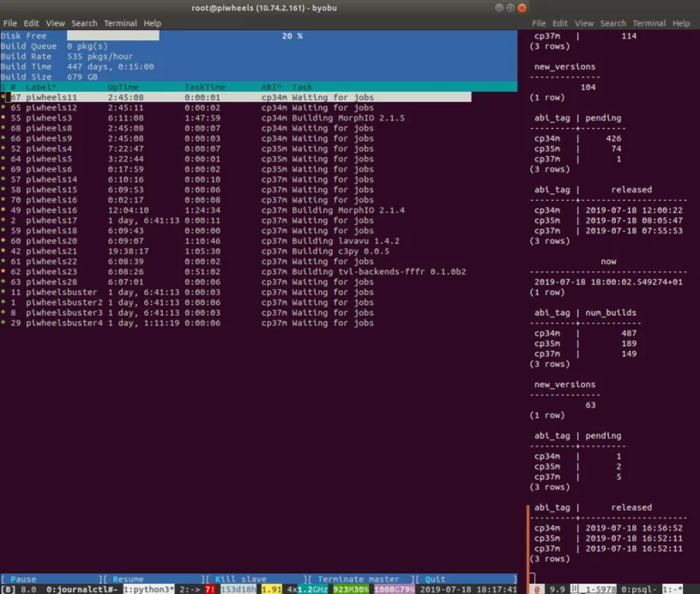The image size is (700, 594).
Task: Open the View menu in byobu window
Action: click(x=56, y=23)
